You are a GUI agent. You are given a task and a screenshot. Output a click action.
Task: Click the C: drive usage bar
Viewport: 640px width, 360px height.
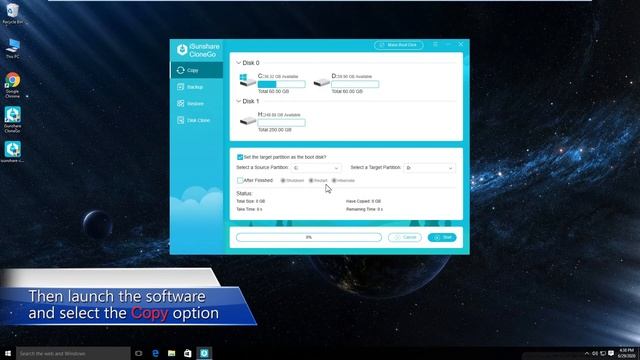click(x=282, y=84)
